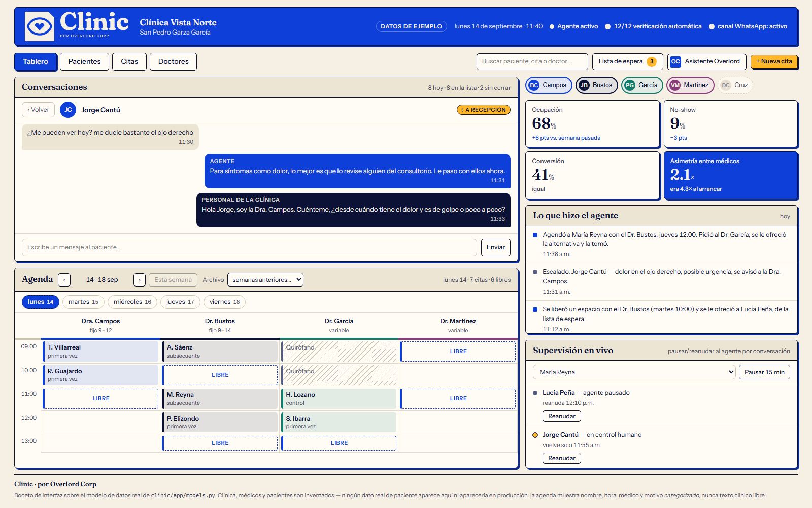
Task: Click Pausar 15 min button
Action: pos(764,372)
